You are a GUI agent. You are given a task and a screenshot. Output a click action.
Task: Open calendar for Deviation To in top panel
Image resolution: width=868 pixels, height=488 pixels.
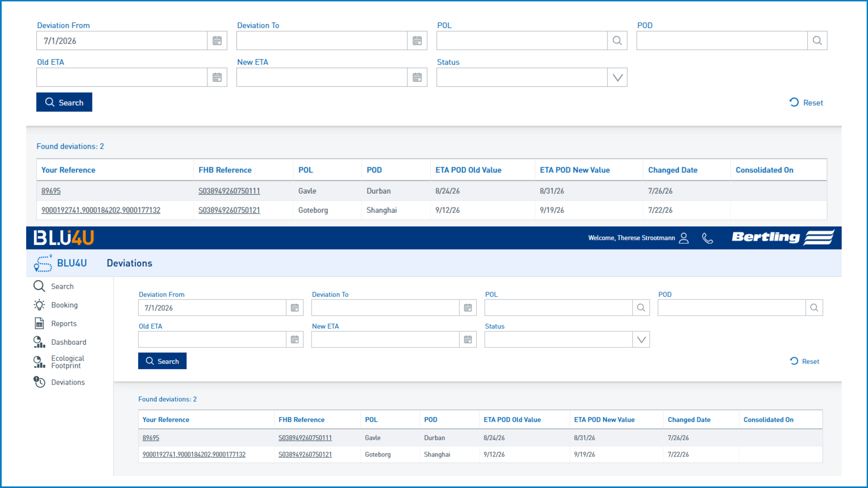pos(417,41)
